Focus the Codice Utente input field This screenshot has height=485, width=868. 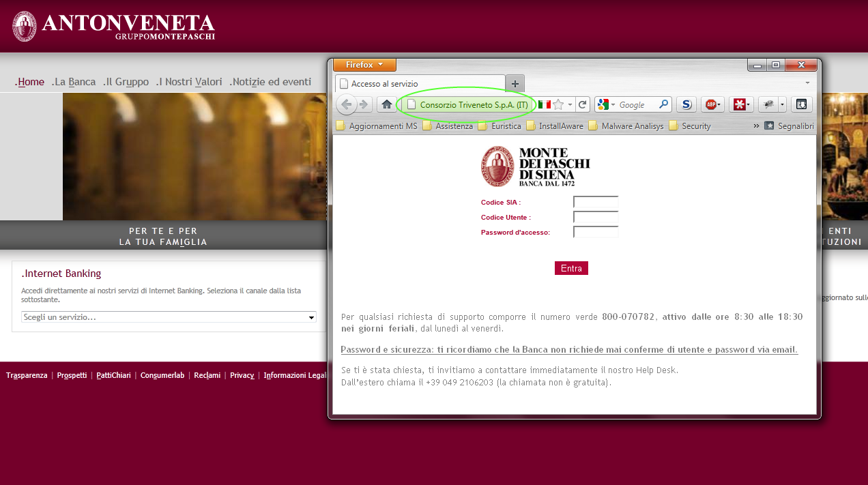pyautogui.click(x=596, y=217)
